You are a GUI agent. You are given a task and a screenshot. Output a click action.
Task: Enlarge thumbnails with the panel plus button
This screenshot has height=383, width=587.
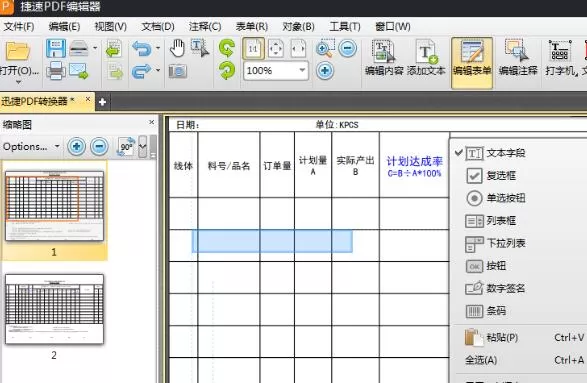(76, 146)
